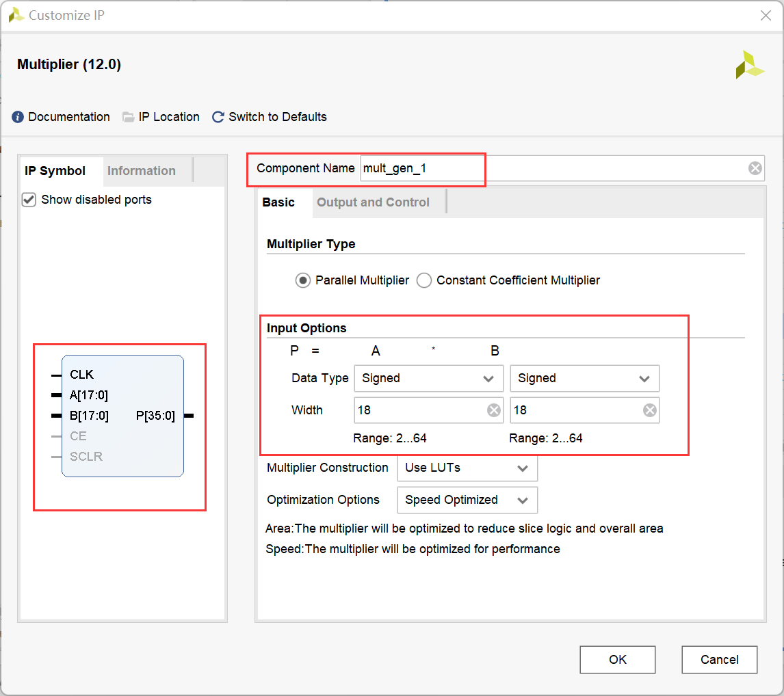
Task: Clear the B width value with its X icon
Action: (x=649, y=410)
